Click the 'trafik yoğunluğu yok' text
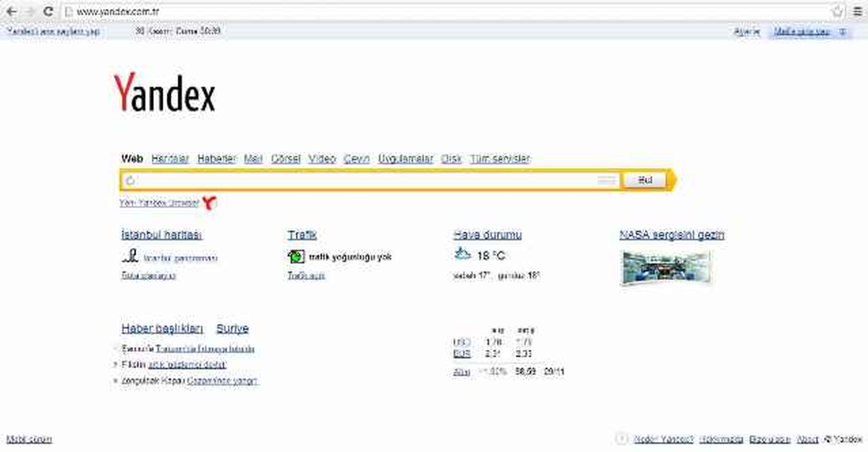This screenshot has width=868, height=452. point(350,257)
